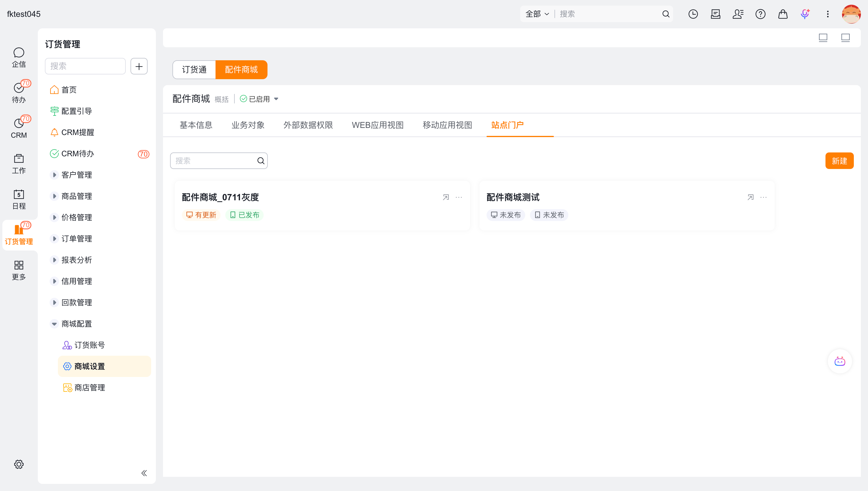Switch to the 订货通 toggle
Viewport: 868px width, 491px height.
coord(194,69)
